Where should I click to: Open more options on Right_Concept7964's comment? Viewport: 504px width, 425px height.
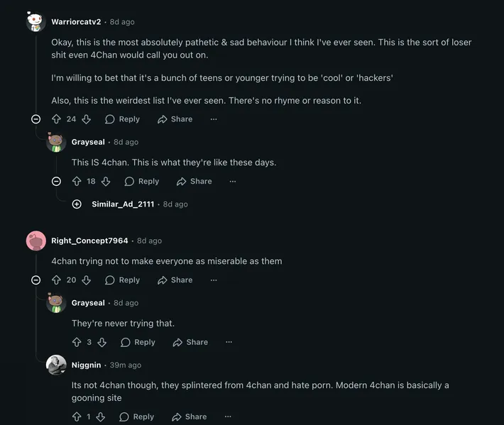pyautogui.click(x=214, y=280)
